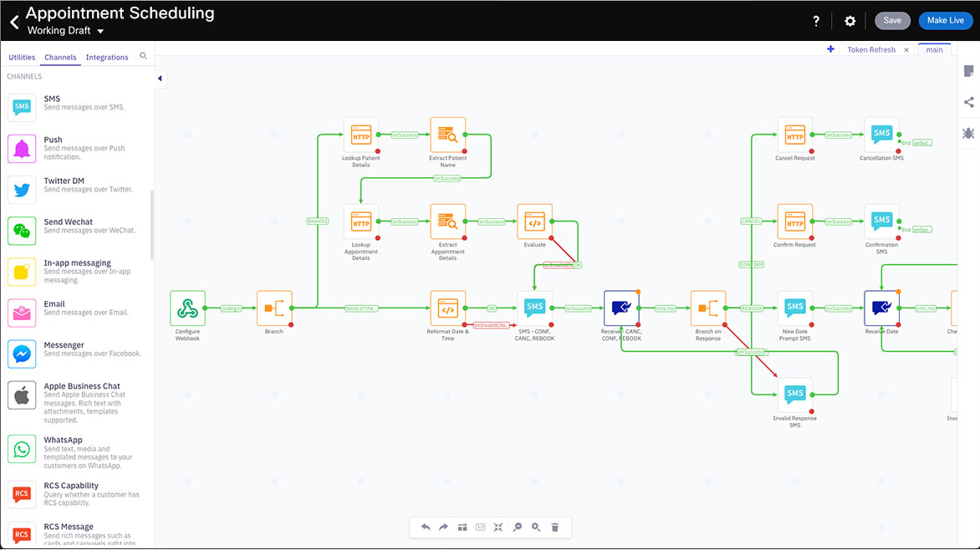Viewport: 980px width, 550px height.
Task: Select the Confirmation SMS node
Action: (x=882, y=222)
